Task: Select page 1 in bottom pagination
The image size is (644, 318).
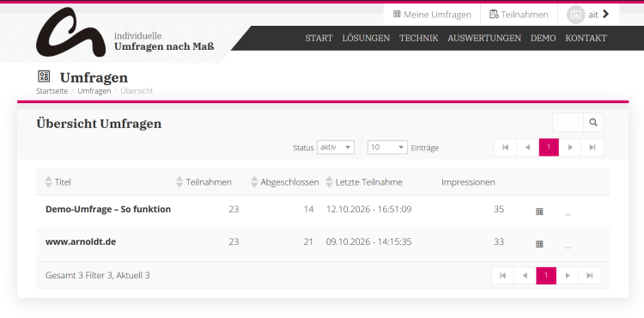Action: point(546,276)
